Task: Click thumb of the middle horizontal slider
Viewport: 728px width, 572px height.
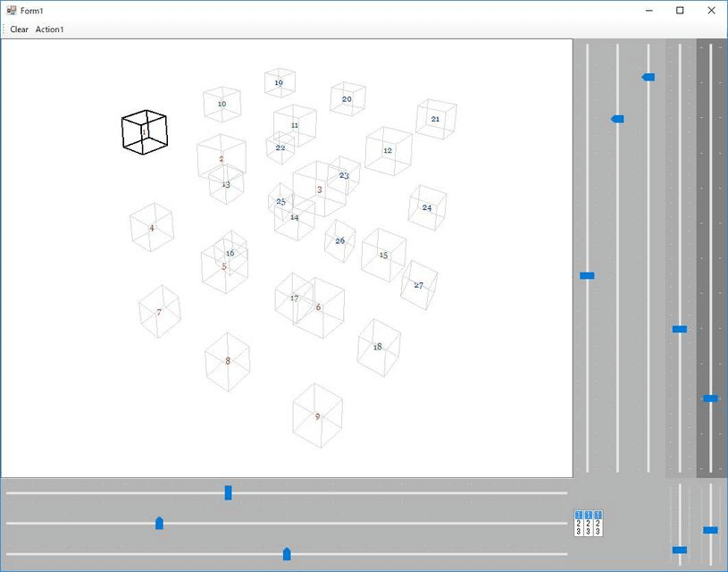Action: pyautogui.click(x=159, y=523)
